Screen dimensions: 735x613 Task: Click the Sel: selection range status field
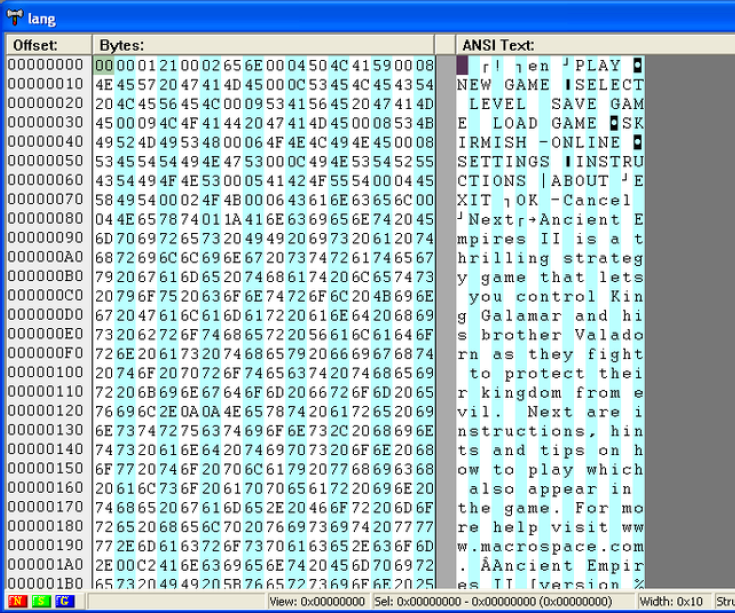[x=504, y=601]
